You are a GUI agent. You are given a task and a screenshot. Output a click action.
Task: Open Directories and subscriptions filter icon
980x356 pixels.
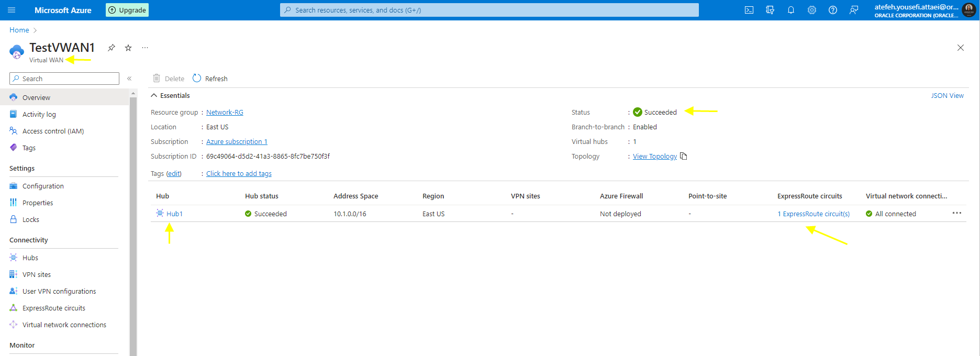click(x=770, y=10)
